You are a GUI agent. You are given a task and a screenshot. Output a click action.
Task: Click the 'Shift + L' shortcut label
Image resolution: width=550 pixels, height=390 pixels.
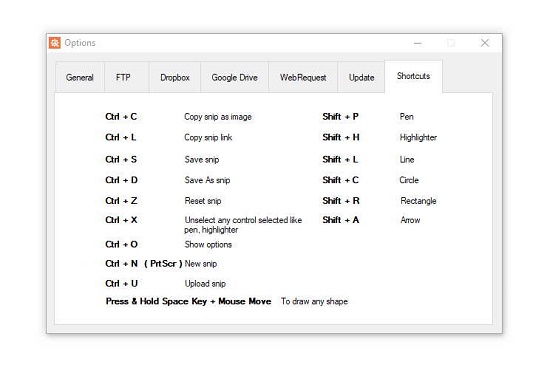click(x=340, y=160)
